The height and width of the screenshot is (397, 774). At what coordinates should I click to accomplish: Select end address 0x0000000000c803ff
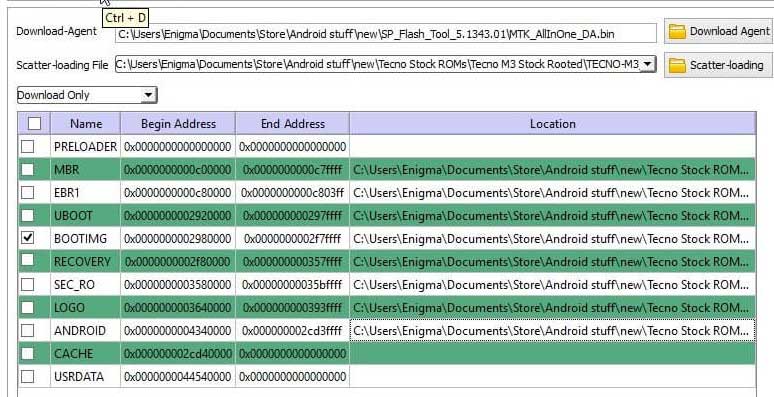tap(292, 193)
